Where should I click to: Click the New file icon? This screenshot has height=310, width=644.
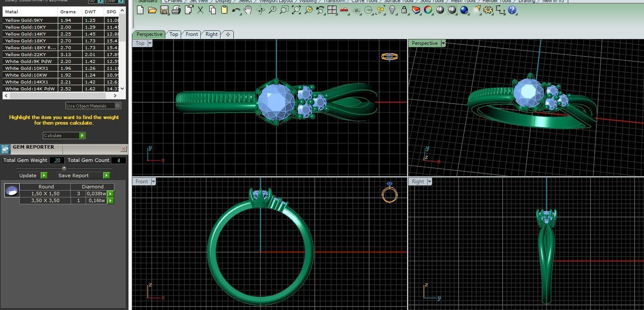140,10
